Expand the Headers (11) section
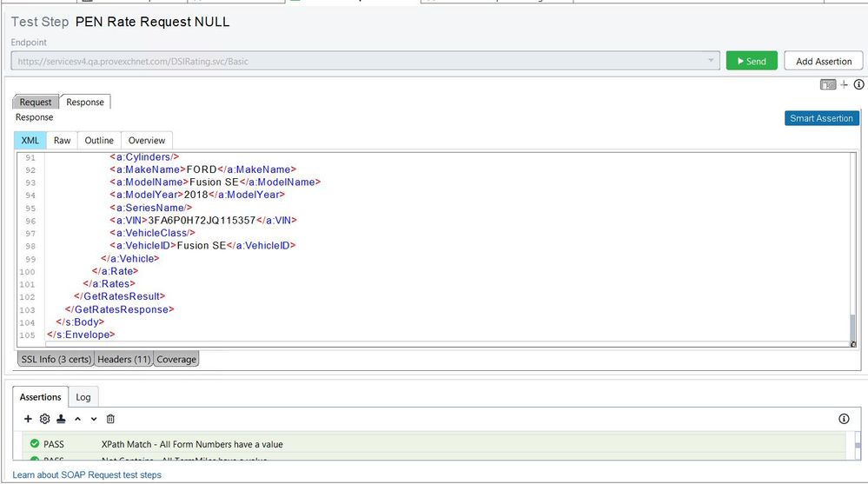This screenshot has height=484, width=868. point(123,359)
